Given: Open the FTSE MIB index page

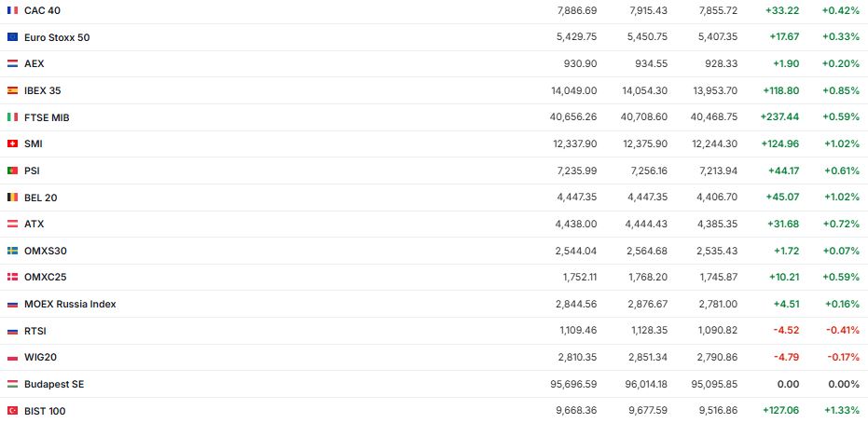Looking at the screenshot, I should pyautogui.click(x=47, y=117).
